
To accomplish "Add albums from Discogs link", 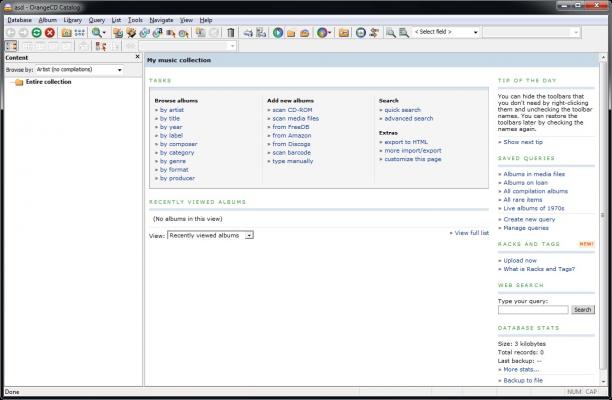I will click(x=291, y=144).
